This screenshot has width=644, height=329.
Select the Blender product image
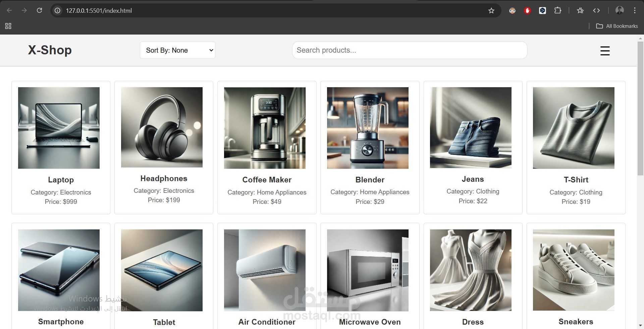(x=368, y=128)
